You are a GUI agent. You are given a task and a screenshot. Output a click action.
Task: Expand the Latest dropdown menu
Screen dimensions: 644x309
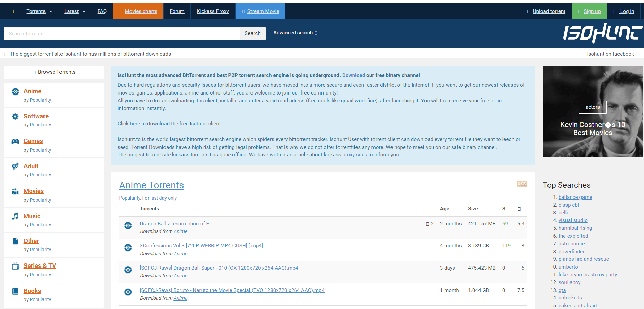coord(74,11)
